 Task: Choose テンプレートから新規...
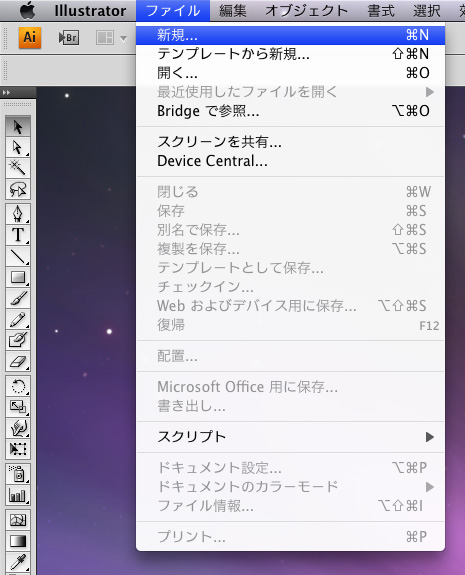click(290, 54)
